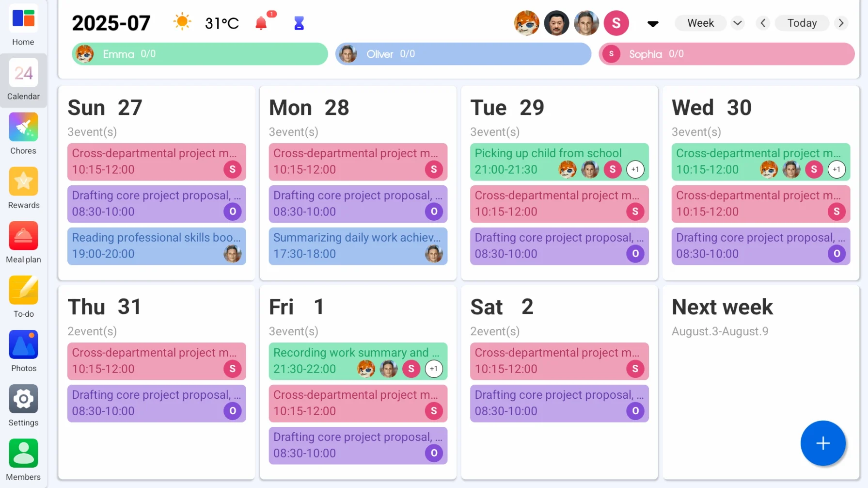This screenshot has height=488, width=868.
Task: Add a new event with plus button
Action: click(x=822, y=443)
